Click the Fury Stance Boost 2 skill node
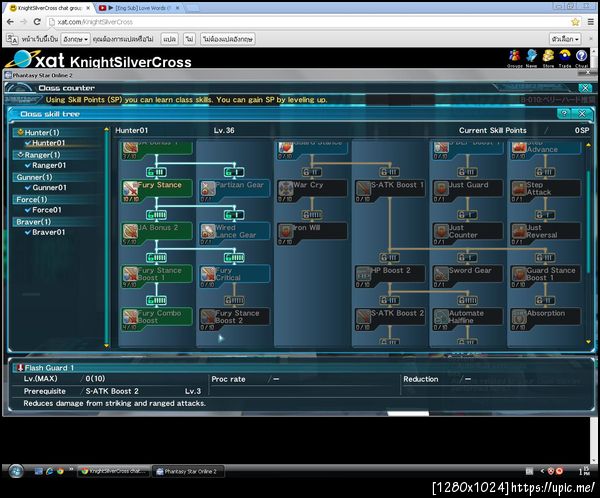Screen dimensions: 600x498 [234, 317]
